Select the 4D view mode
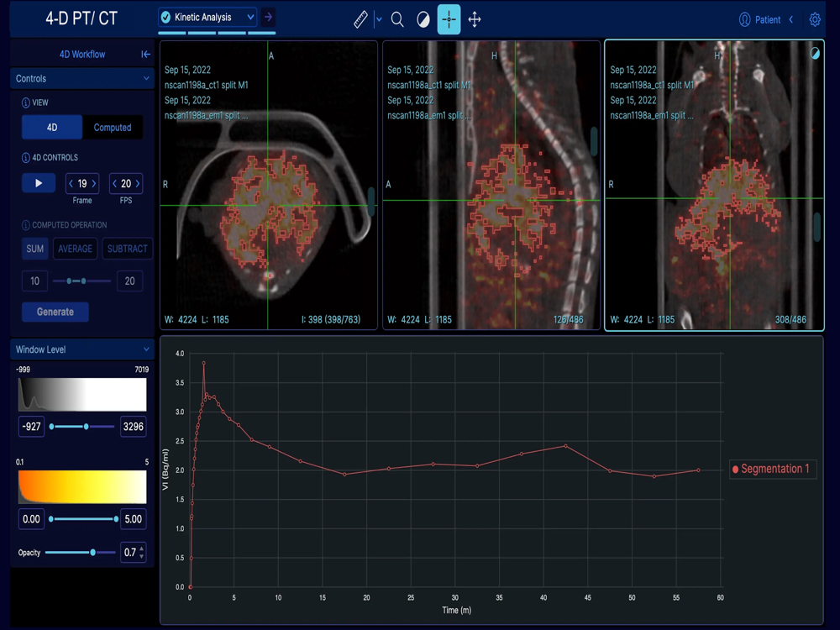This screenshot has width=840, height=630. 52,128
